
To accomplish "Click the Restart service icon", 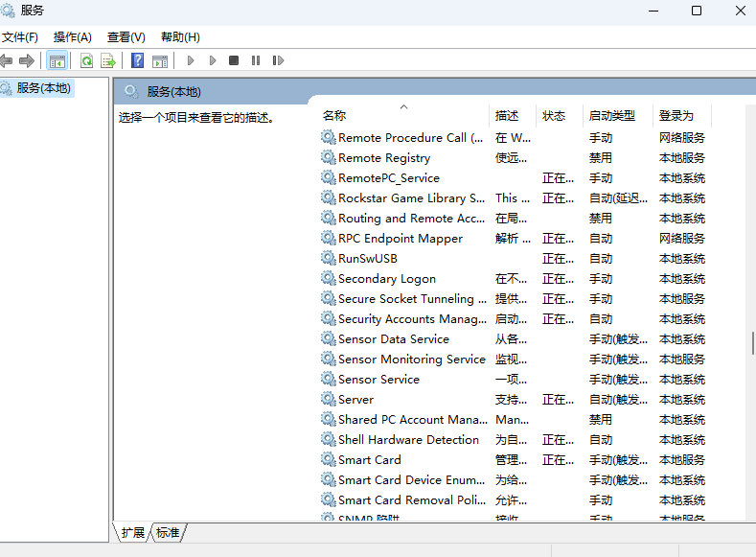I will tap(278, 60).
